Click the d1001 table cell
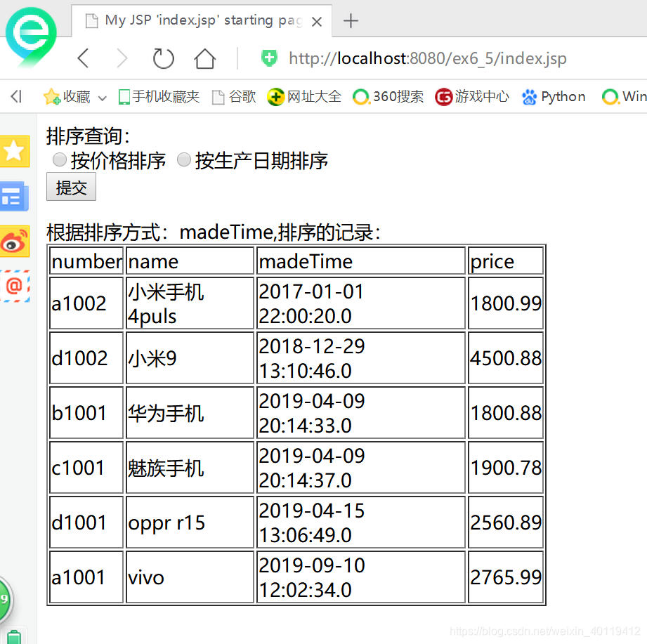The image size is (647, 644). point(86,523)
